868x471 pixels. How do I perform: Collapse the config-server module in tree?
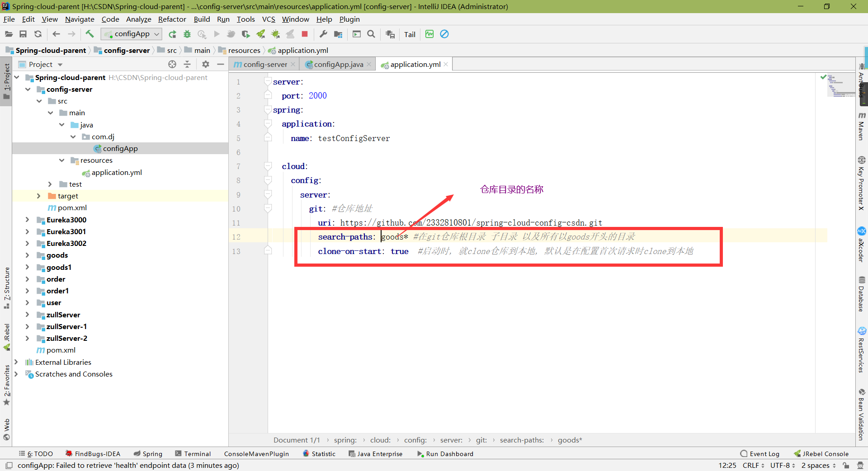click(x=28, y=89)
